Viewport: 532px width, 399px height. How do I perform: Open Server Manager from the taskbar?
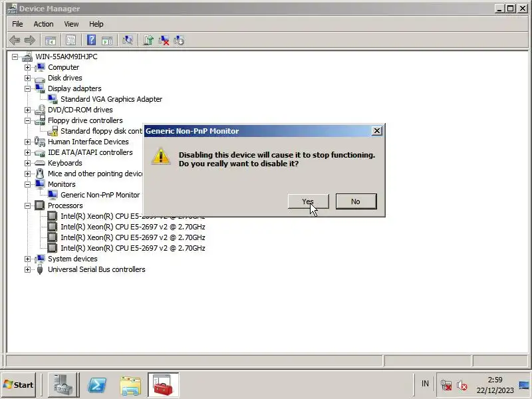(x=63, y=385)
